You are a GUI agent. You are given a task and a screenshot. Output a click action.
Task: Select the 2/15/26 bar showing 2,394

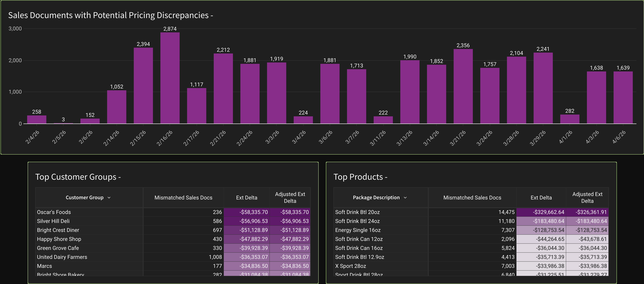143,86
